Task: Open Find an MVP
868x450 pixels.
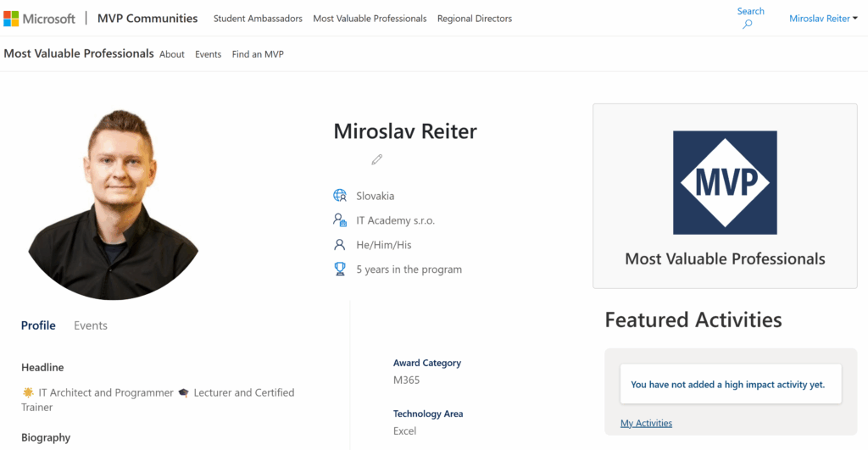Action: pyautogui.click(x=258, y=54)
